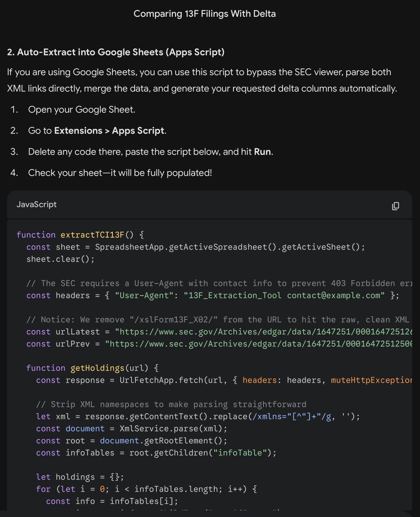This screenshot has height=517, width=420.
Task: Click heading Auto-Extract into Google Sheets (Apps Script)
Action: tap(116, 52)
